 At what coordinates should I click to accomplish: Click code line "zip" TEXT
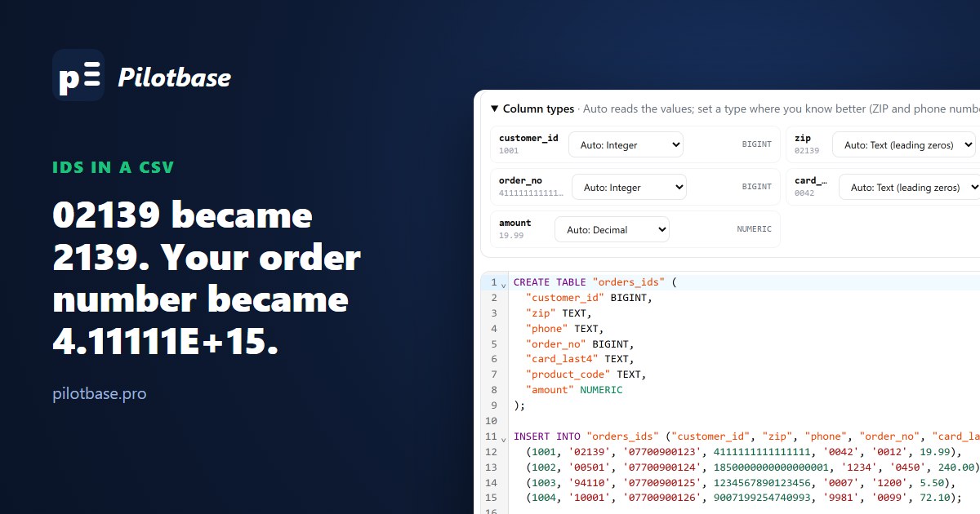pos(559,313)
